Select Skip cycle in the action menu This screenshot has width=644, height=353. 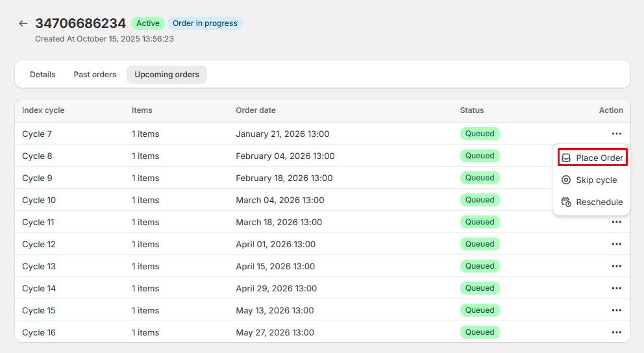click(592, 180)
